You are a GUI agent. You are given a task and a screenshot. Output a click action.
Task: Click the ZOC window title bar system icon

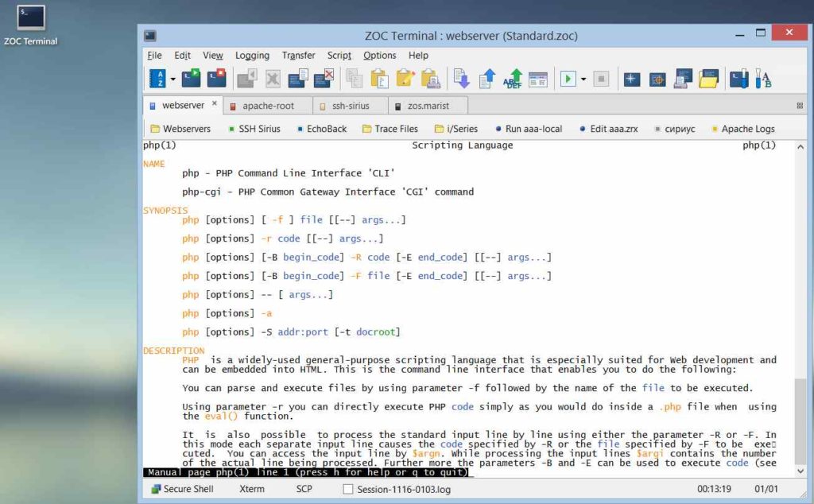(150, 36)
